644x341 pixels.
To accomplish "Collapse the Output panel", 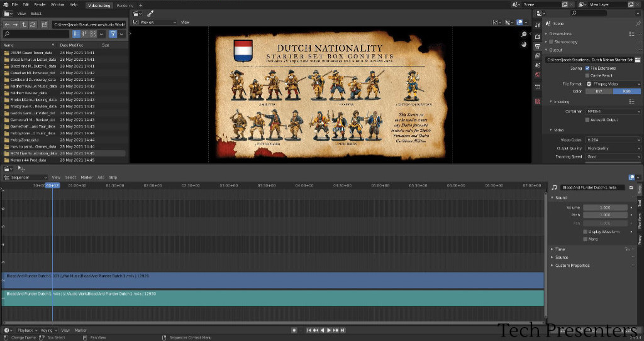I will click(555, 50).
